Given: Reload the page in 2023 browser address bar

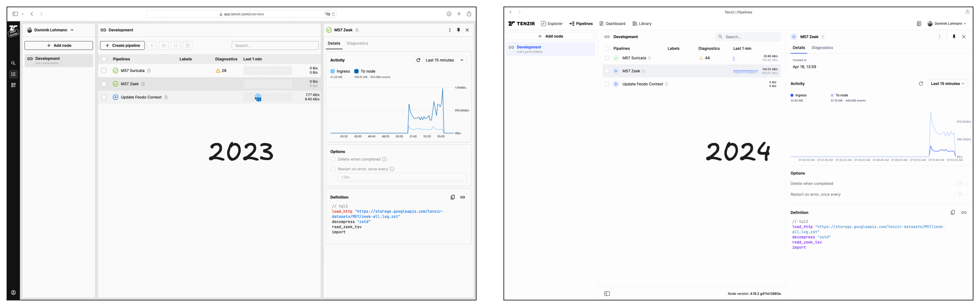Looking at the screenshot, I should 333,14.
